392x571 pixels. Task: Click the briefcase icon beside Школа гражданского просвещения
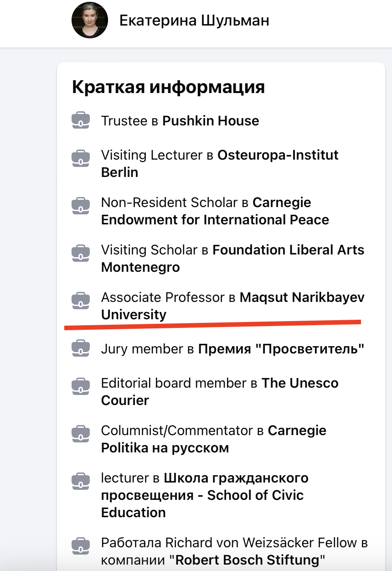coord(81,481)
